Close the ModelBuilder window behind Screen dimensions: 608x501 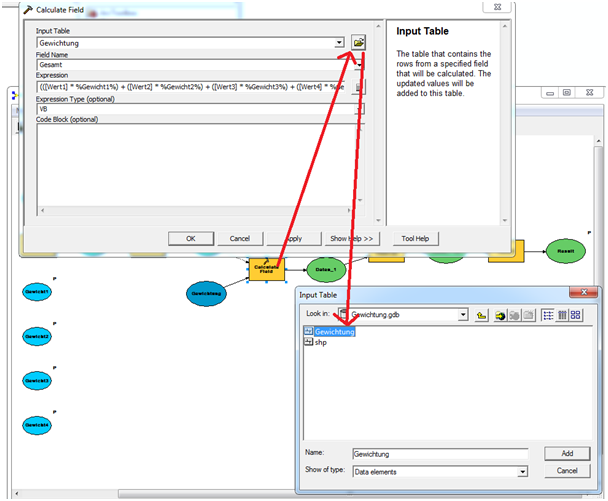589,93
